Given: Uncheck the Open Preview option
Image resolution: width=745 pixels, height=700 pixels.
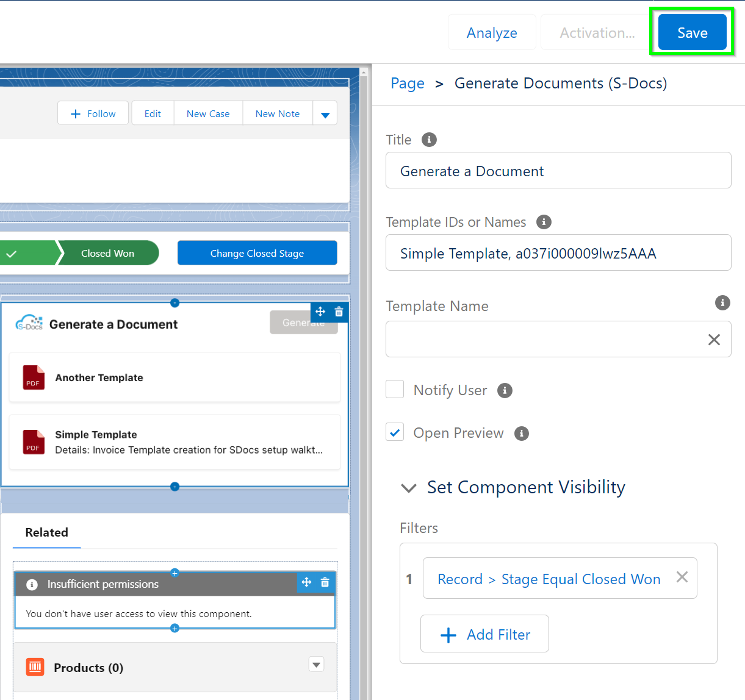Looking at the screenshot, I should (x=394, y=432).
